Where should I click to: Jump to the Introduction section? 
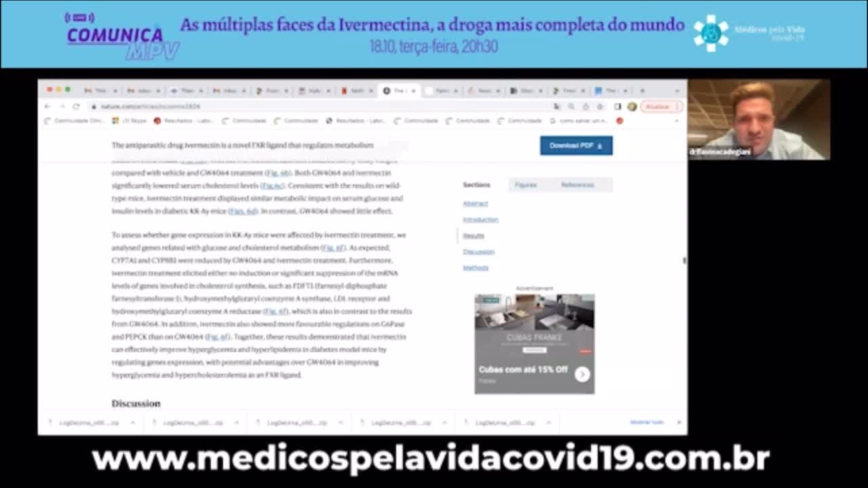(x=480, y=220)
